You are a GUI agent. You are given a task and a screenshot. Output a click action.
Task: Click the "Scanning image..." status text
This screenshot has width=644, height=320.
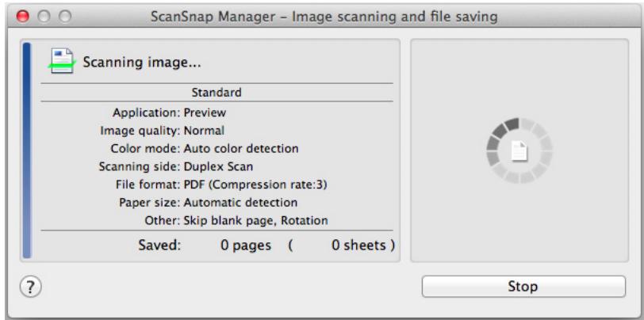tap(142, 63)
